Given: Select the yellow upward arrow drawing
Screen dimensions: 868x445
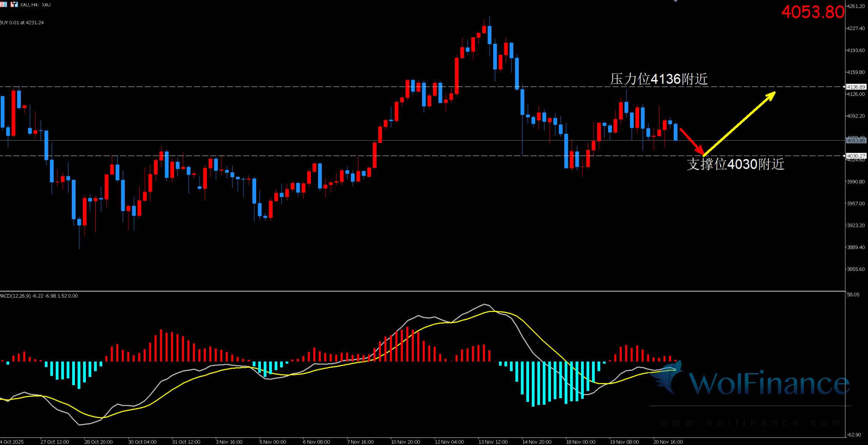Looking at the screenshot, I should [739, 124].
